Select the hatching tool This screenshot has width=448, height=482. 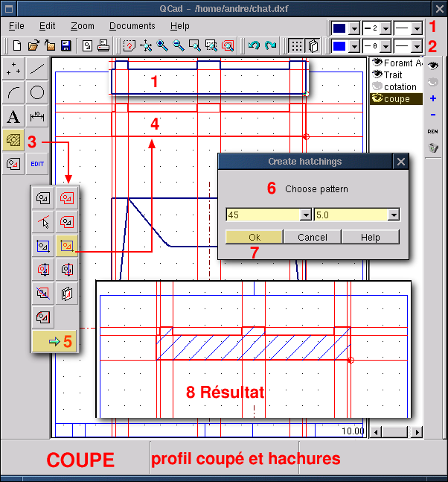point(13,140)
